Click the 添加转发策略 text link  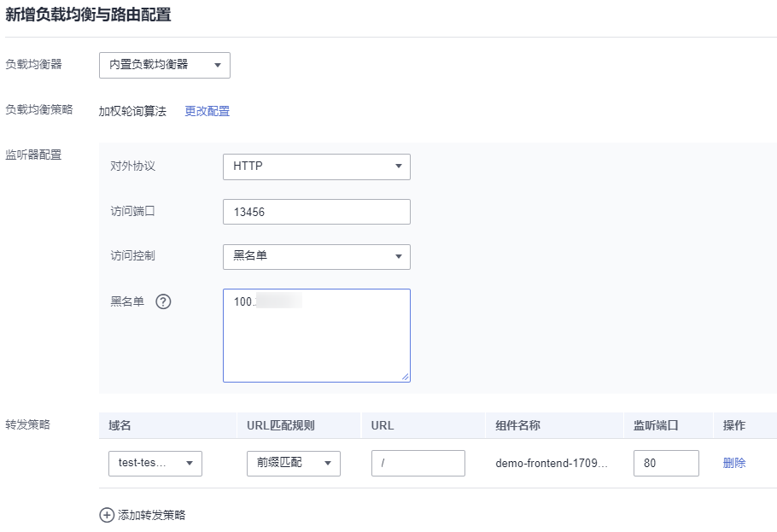[151, 515]
